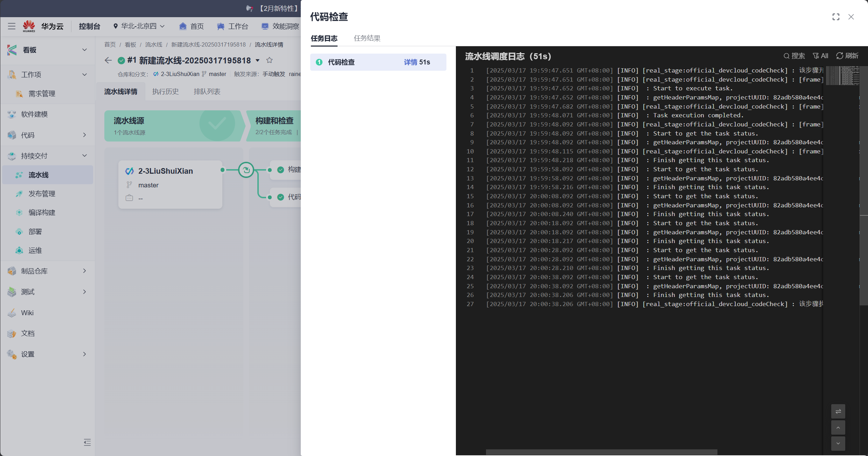
Task: Click the horizontal scrollbar under the log
Action: click(x=601, y=452)
